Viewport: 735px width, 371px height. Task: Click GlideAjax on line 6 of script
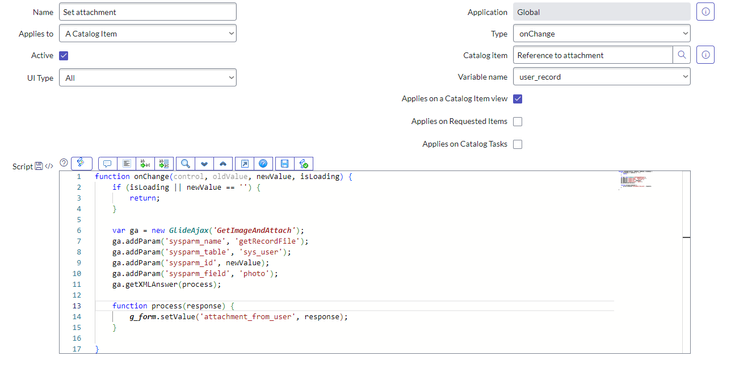(188, 230)
